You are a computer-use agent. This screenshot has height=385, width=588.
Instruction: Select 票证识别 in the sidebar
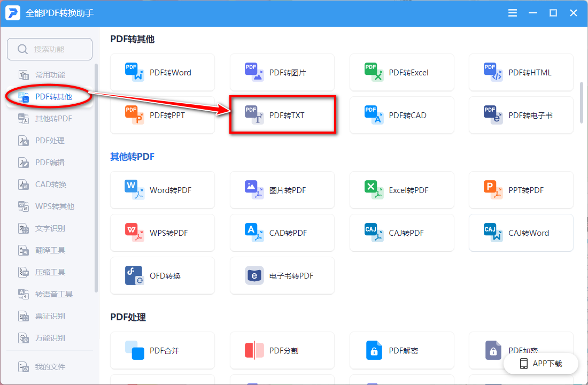[x=50, y=316]
